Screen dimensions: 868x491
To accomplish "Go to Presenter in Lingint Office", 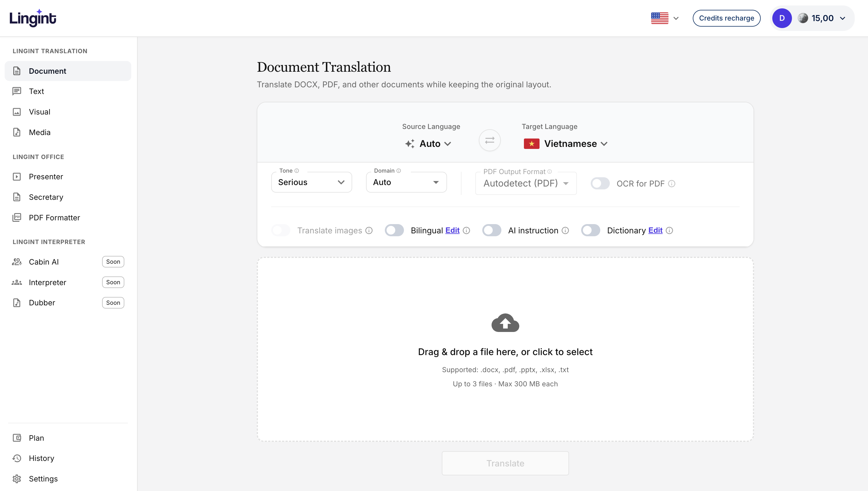I will pos(68,177).
